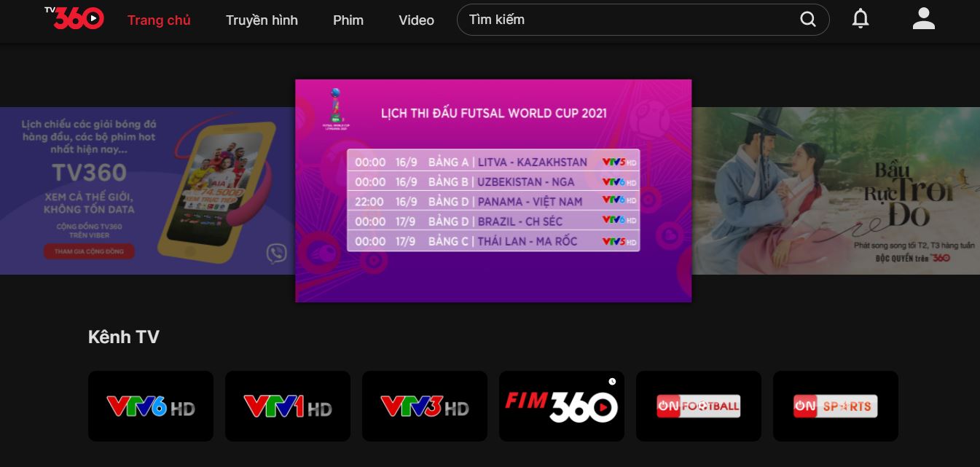This screenshot has height=467, width=980.
Task: Click the magnifier search icon
Action: click(808, 20)
